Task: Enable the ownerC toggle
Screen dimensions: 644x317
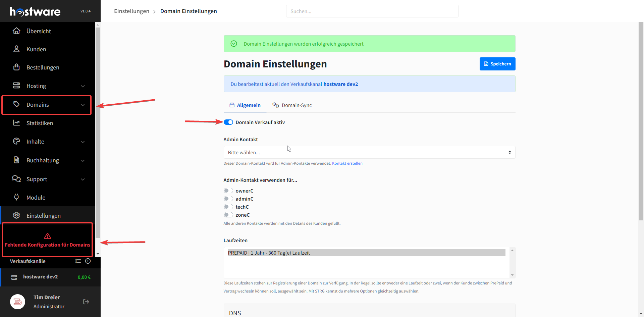Action: click(228, 191)
